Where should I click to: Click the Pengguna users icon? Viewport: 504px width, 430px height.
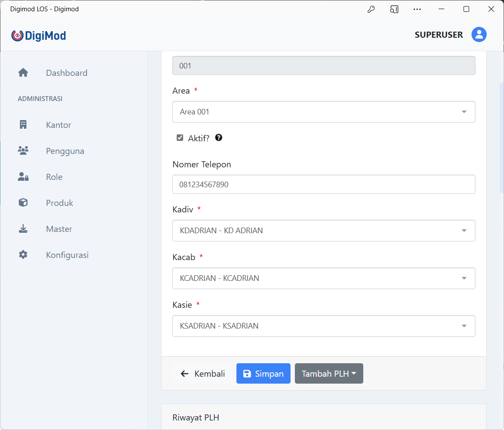click(23, 151)
